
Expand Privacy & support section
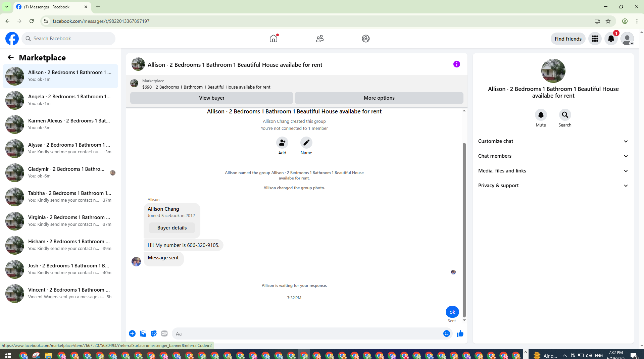click(553, 186)
